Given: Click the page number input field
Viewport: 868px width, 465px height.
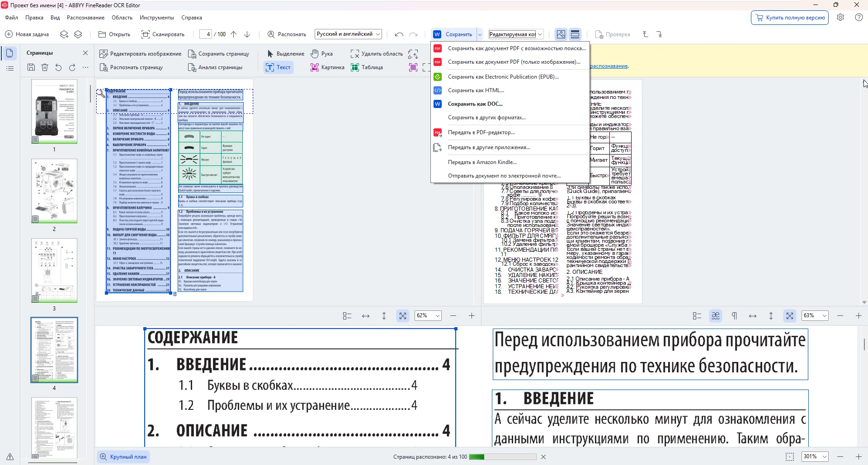Looking at the screenshot, I should [x=206, y=34].
